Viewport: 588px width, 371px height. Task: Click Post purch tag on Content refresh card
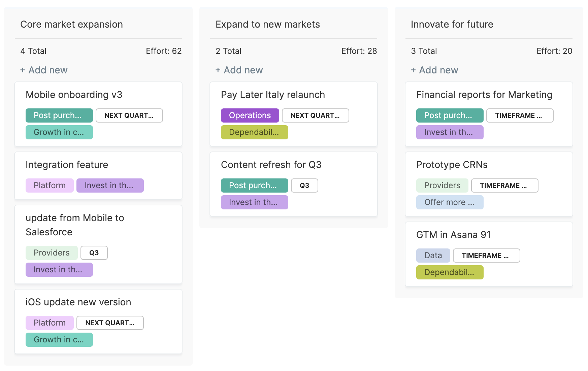[x=255, y=185]
